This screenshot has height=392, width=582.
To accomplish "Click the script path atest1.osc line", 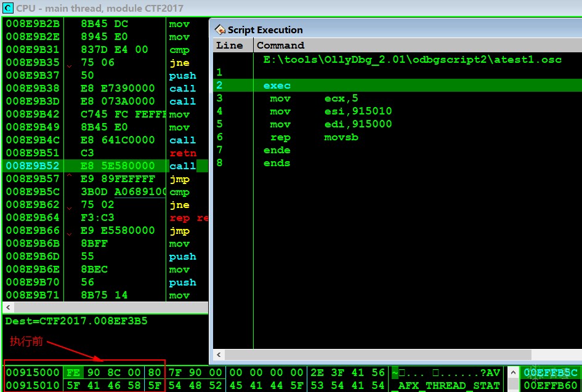I will [x=412, y=59].
